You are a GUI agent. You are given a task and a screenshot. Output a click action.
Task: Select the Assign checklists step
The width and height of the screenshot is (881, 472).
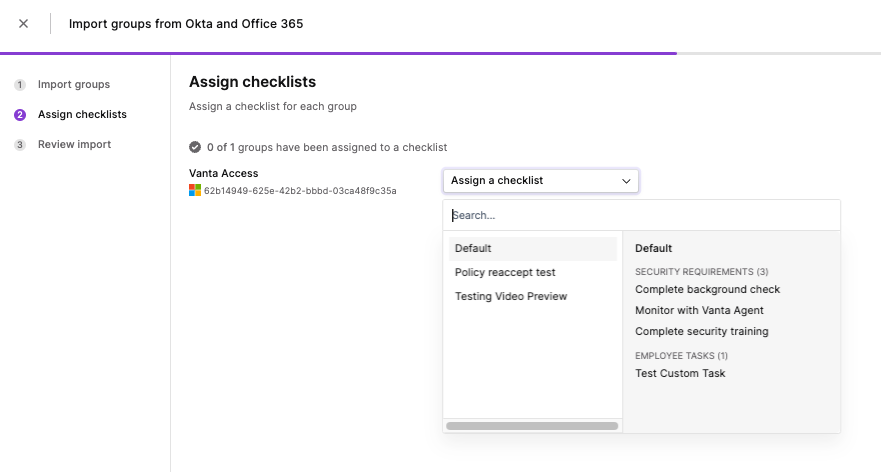[x=82, y=115]
